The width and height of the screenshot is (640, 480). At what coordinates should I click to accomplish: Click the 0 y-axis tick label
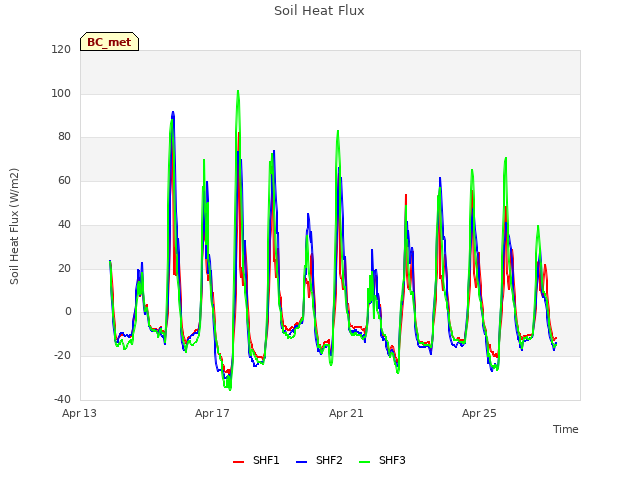coord(68,312)
